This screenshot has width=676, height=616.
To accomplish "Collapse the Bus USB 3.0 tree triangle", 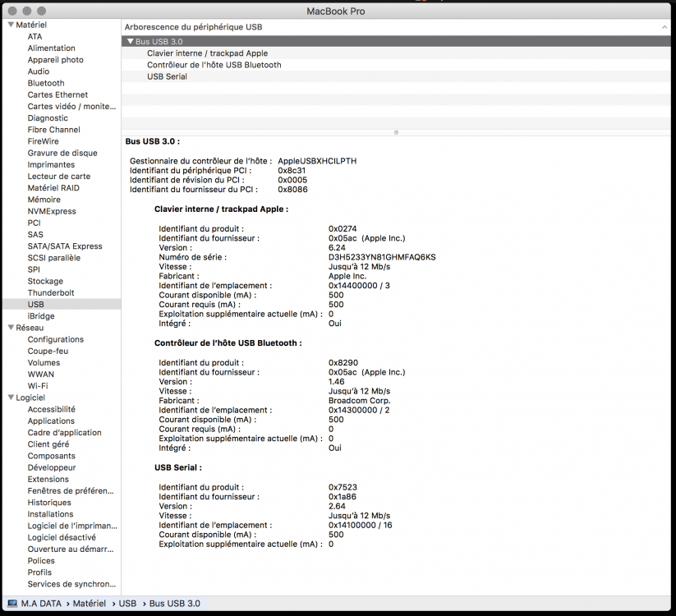I will click(x=131, y=41).
